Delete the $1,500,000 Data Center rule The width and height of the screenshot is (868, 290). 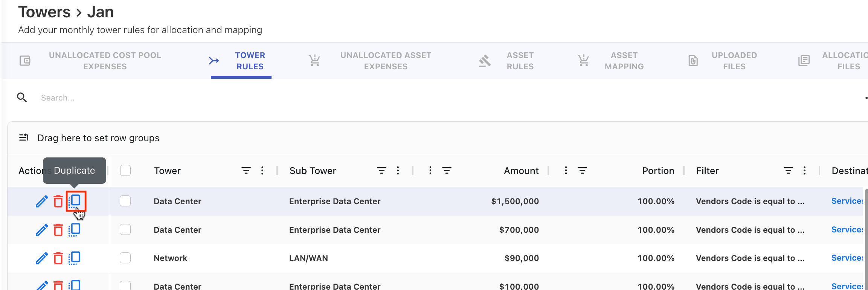click(58, 201)
